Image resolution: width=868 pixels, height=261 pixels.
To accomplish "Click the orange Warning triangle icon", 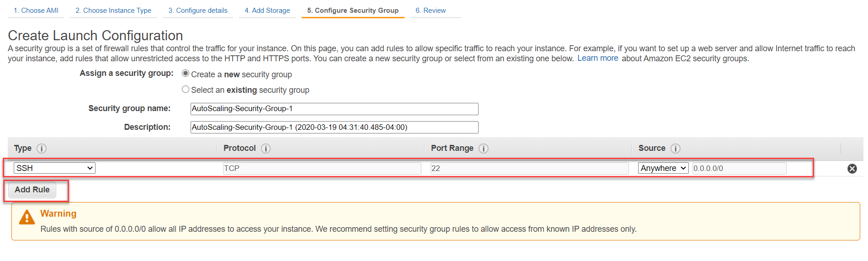I will pyautogui.click(x=27, y=218).
